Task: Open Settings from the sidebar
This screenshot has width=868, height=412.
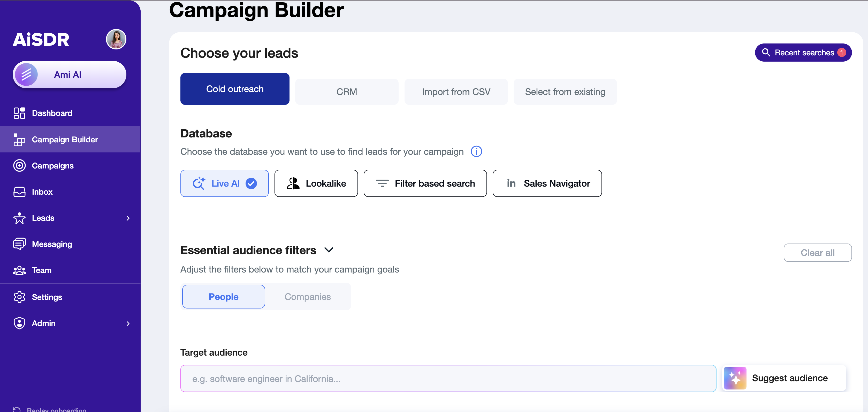Action: (70, 297)
